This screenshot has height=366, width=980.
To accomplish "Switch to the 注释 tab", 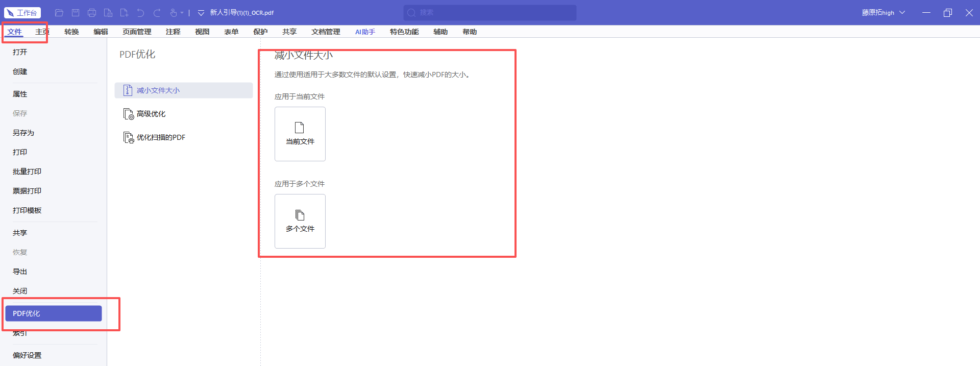I will (173, 32).
